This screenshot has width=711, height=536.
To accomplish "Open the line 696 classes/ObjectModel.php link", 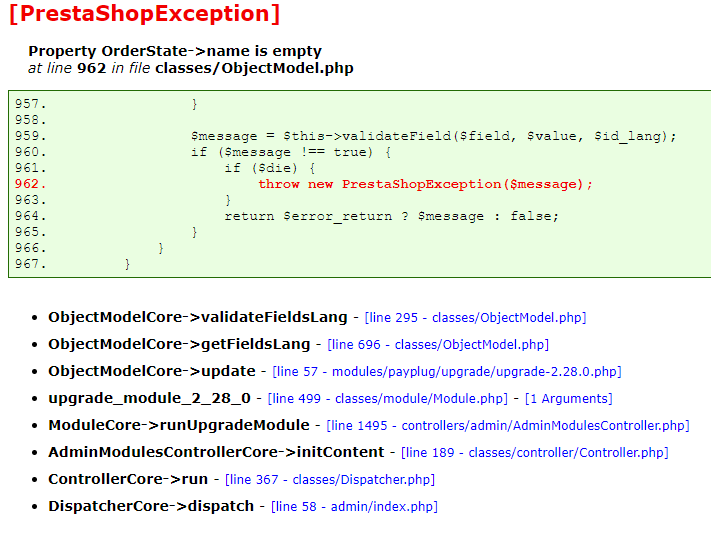I will [438, 345].
